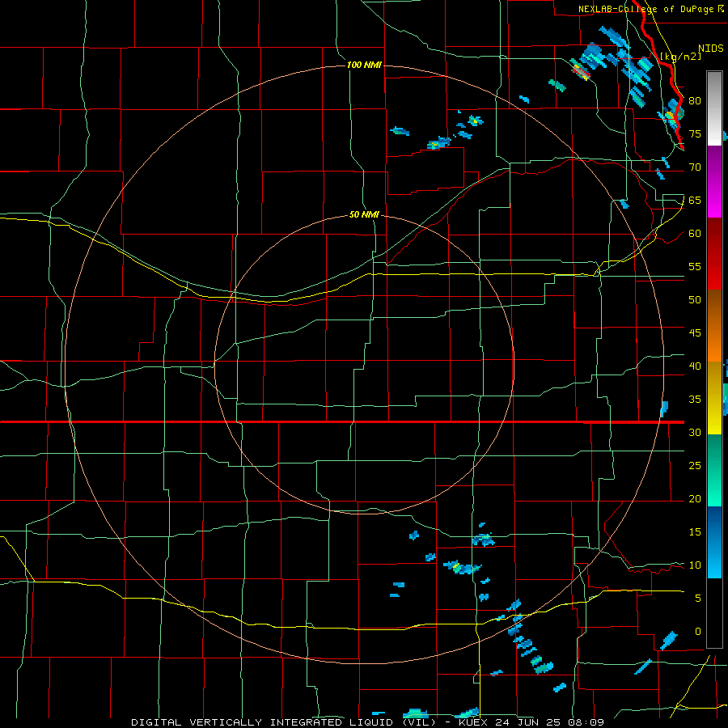
Task: Select the 30 value on the VIL scale
Action: coord(695,432)
